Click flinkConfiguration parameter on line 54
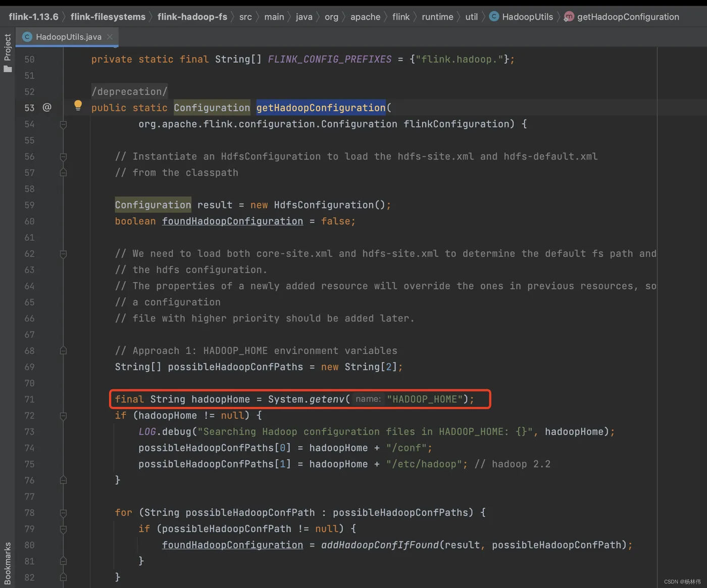Viewport: 707px width, 588px height. 456,124
